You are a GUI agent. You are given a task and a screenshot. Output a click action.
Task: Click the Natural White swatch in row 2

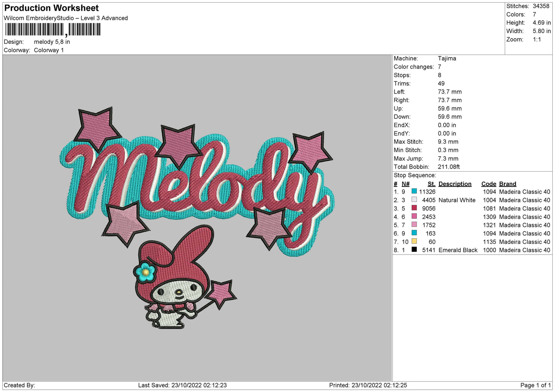click(x=414, y=200)
